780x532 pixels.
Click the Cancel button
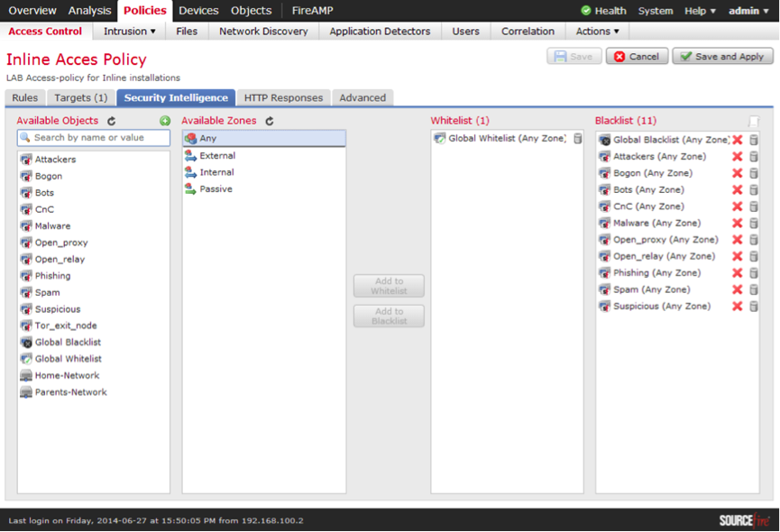pos(637,56)
